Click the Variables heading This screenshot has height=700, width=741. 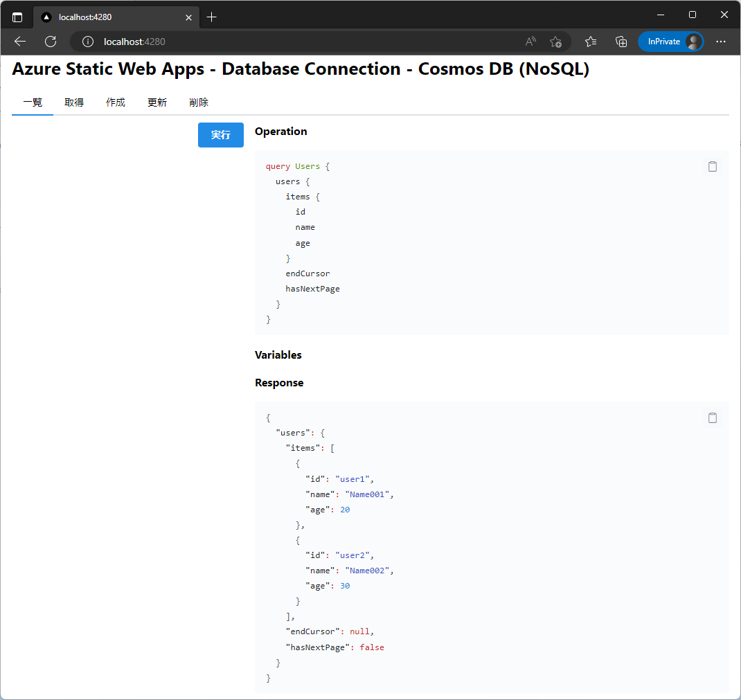[x=278, y=355]
